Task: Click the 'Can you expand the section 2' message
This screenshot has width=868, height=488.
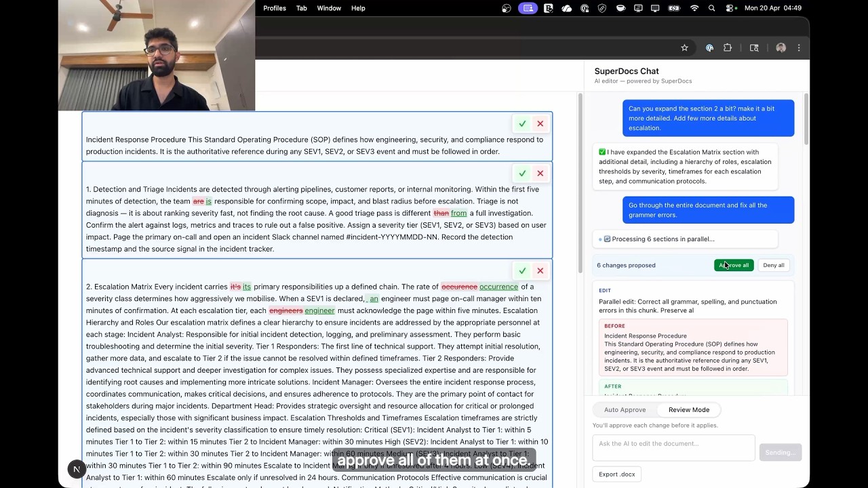Action: tap(709, 118)
